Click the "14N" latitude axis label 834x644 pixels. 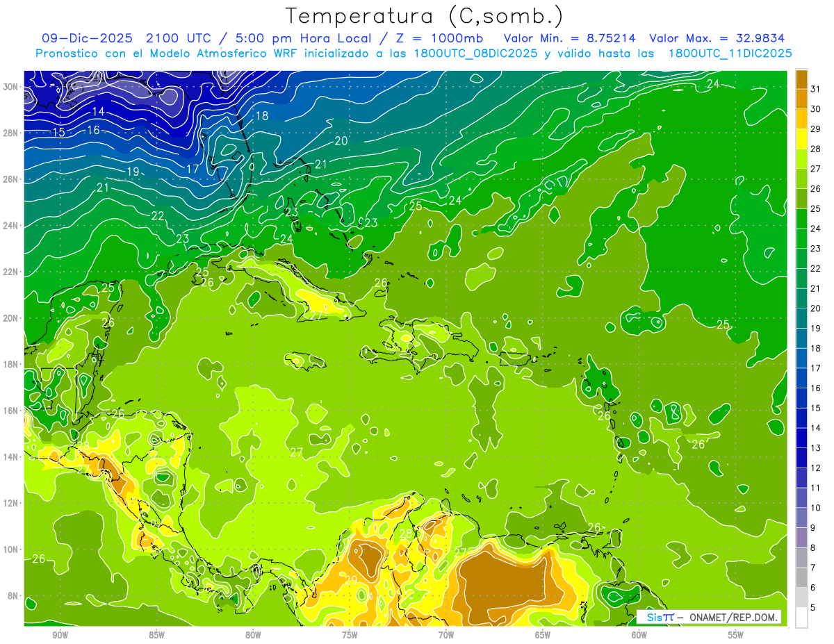[10, 457]
